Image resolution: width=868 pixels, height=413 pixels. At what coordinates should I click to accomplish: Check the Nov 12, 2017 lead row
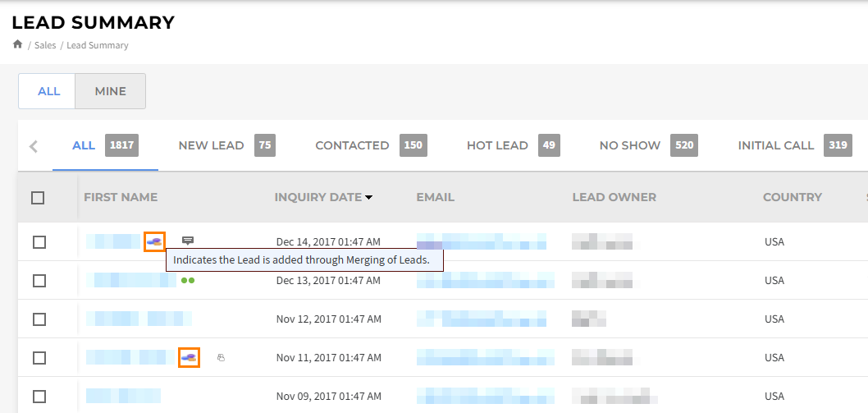click(x=39, y=319)
